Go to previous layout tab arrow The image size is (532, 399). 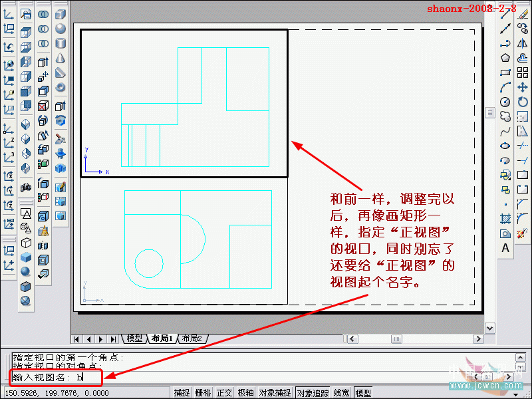88,339
